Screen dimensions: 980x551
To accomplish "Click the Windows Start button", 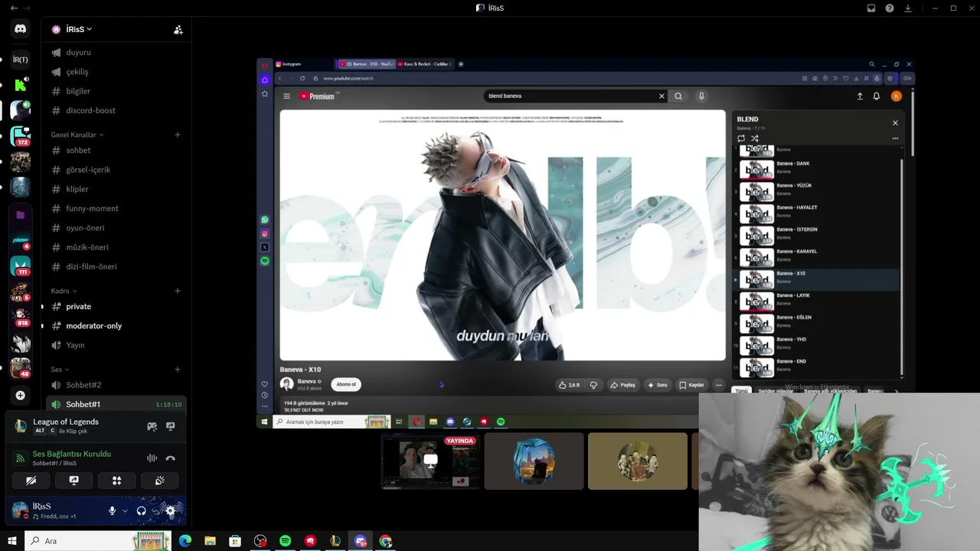I will click(x=11, y=541).
